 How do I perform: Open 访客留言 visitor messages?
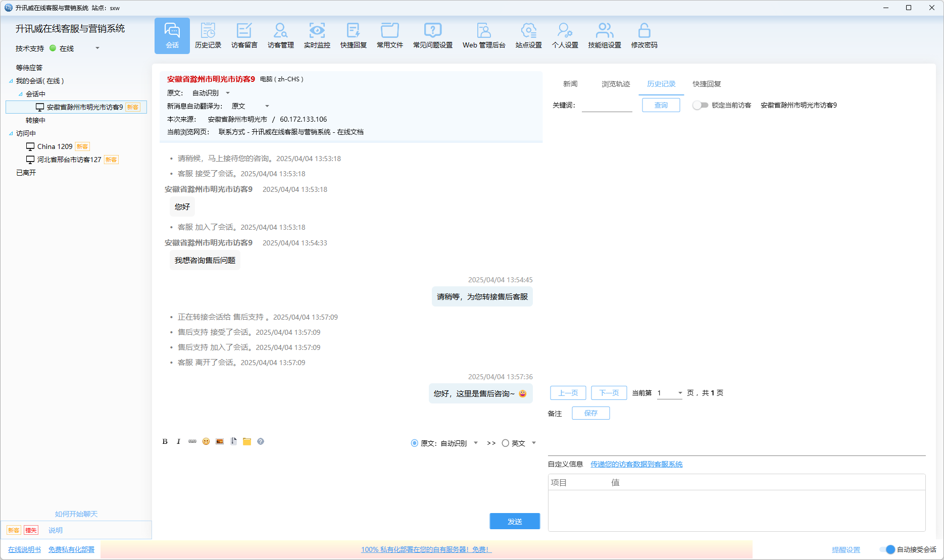[x=244, y=35]
